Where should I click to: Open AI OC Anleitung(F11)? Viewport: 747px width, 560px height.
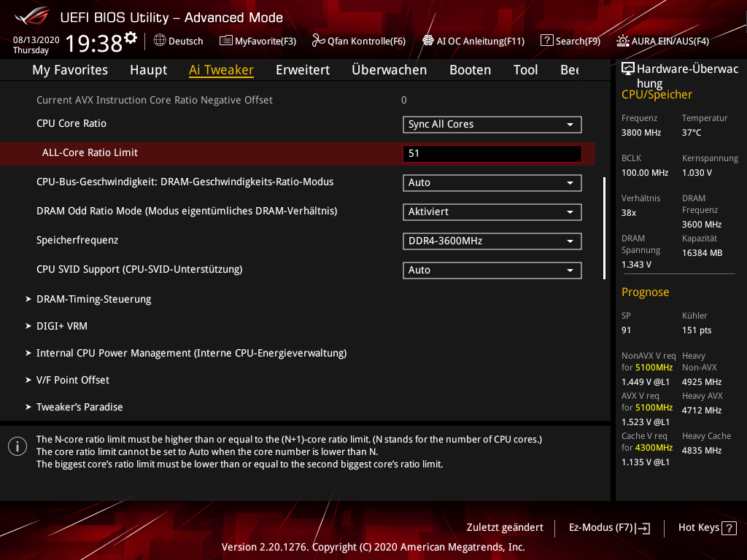[x=473, y=41]
